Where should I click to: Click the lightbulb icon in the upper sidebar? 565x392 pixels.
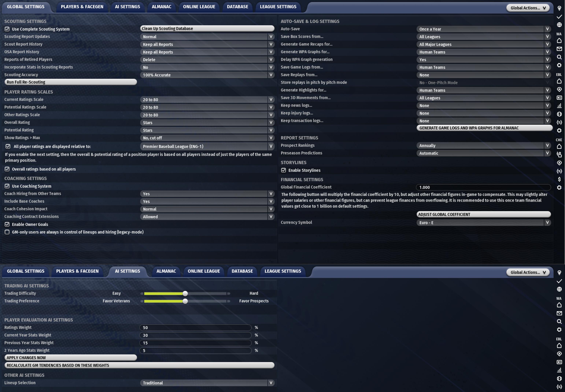[x=559, y=8]
